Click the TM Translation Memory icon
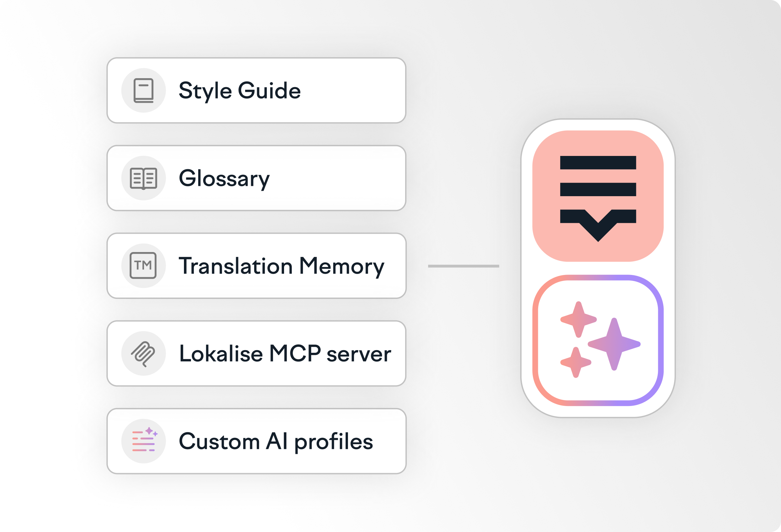 [x=143, y=265]
